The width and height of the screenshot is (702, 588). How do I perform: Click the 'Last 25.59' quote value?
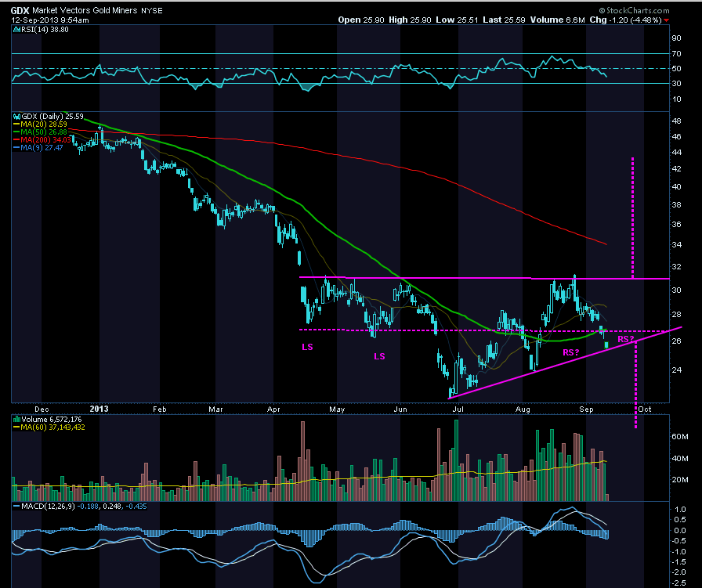click(x=504, y=20)
